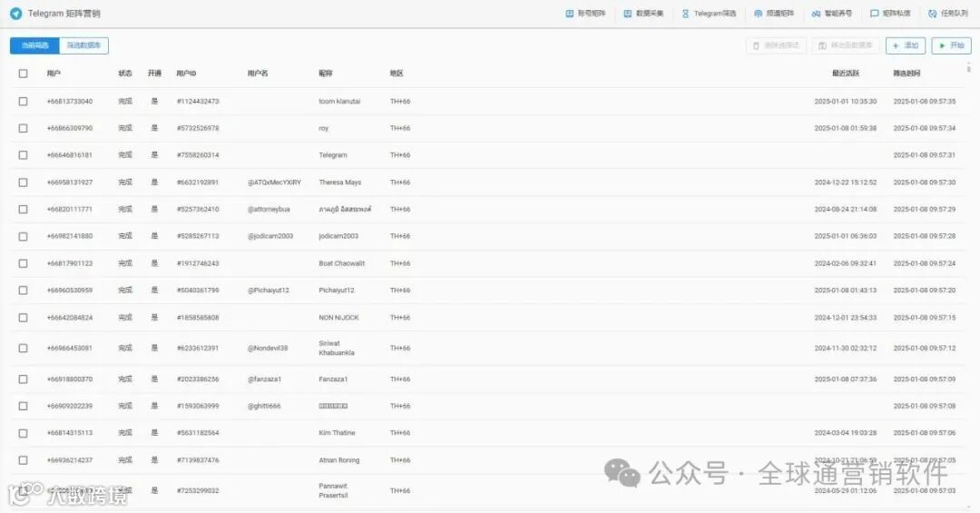
Task: Click the 筛选时间 column header
Action: point(906,74)
